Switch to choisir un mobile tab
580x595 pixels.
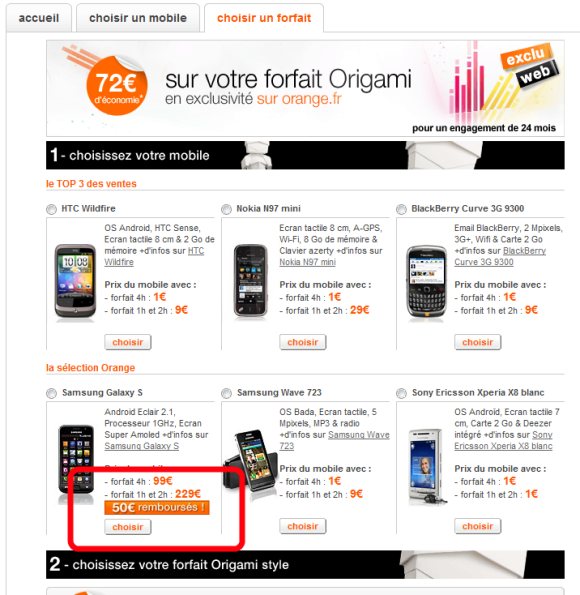pos(138,18)
